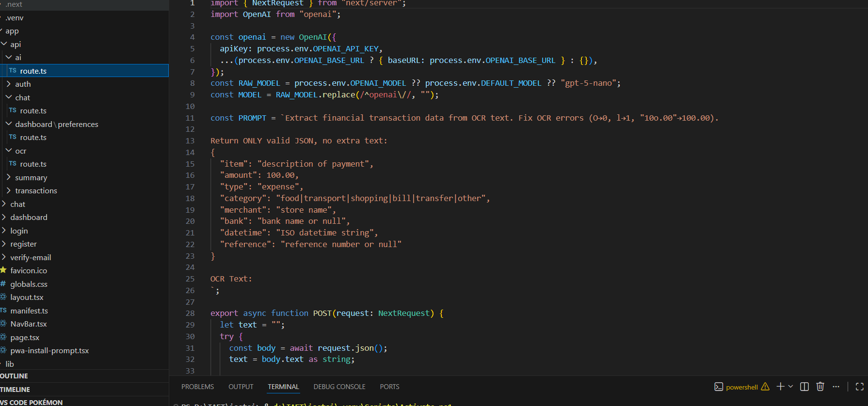Create a new terminal with the plus icon
The height and width of the screenshot is (406, 868).
click(780, 386)
